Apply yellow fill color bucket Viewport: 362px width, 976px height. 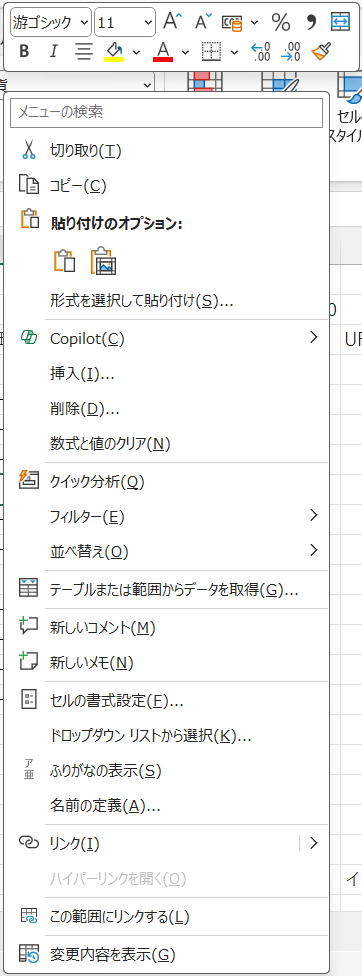point(114,52)
